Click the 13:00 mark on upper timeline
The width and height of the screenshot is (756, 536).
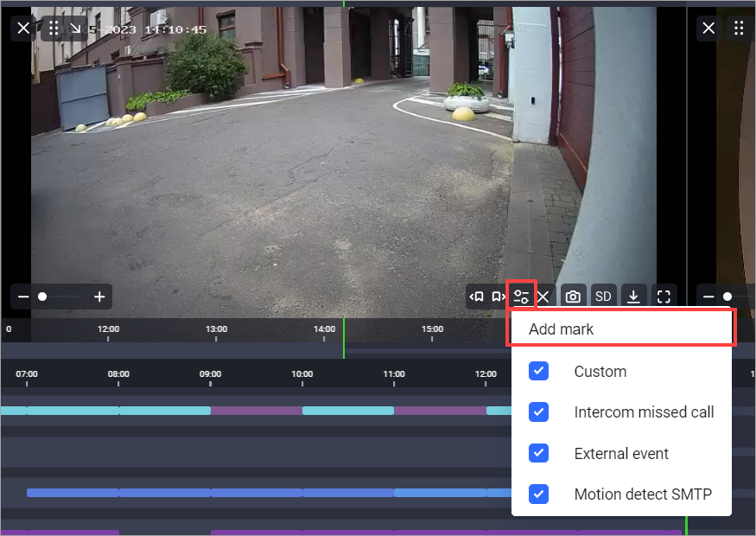[x=216, y=329]
